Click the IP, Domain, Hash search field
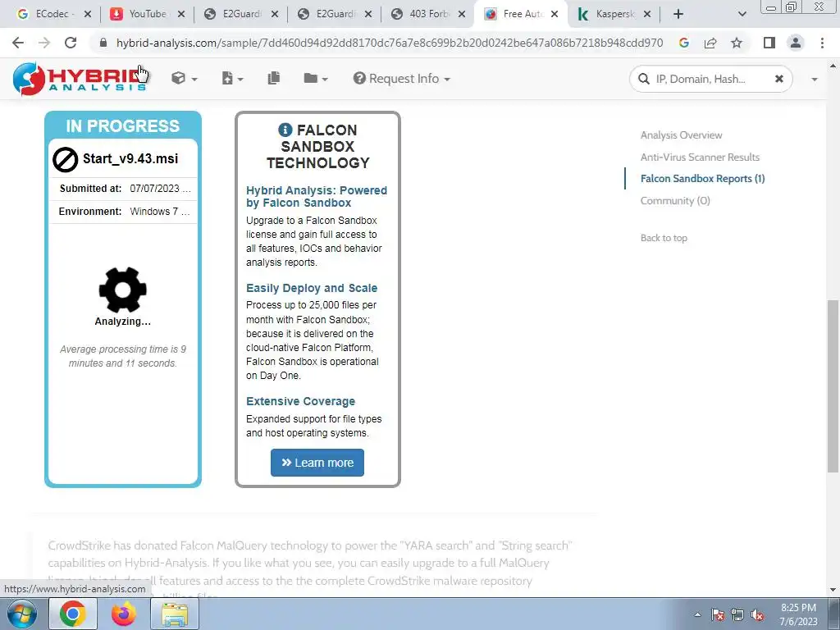Image resolution: width=840 pixels, height=630 pixels. (x=710, y=80)
